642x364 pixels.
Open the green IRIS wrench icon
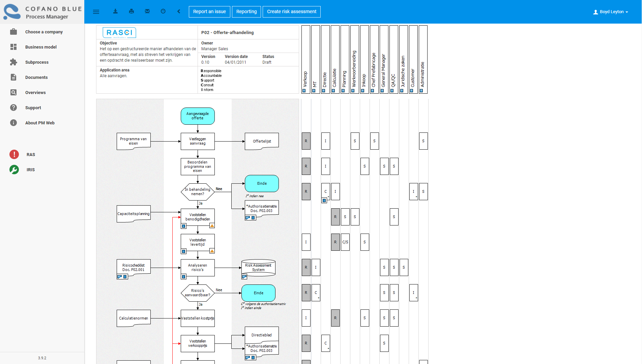pos(14,170)
